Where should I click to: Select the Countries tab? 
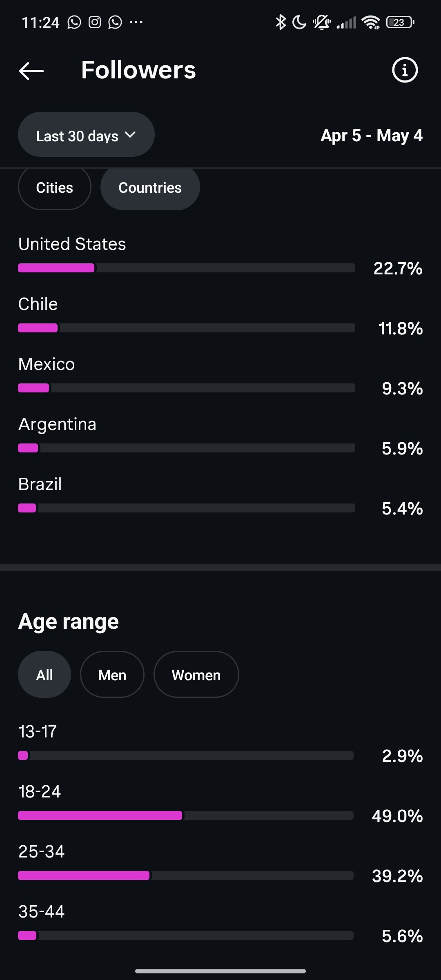pyautogui.click(x=150, y=188)
